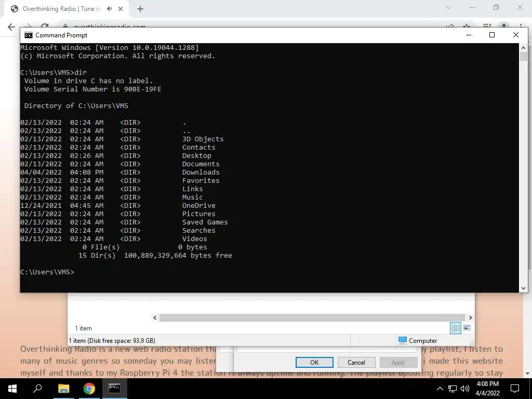Close the Overthinking Radio browser tab
This screenshot has height=399, width=532.
pos(121,9)
